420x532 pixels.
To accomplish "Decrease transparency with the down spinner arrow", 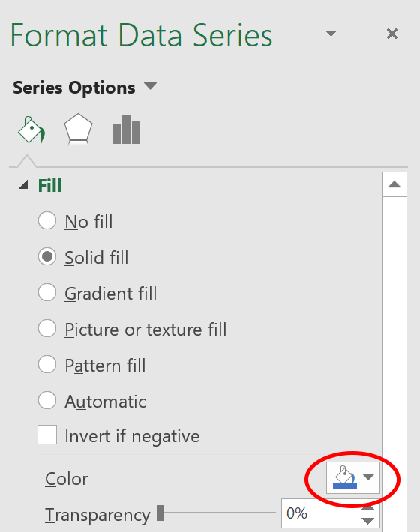I will (368, 521).
